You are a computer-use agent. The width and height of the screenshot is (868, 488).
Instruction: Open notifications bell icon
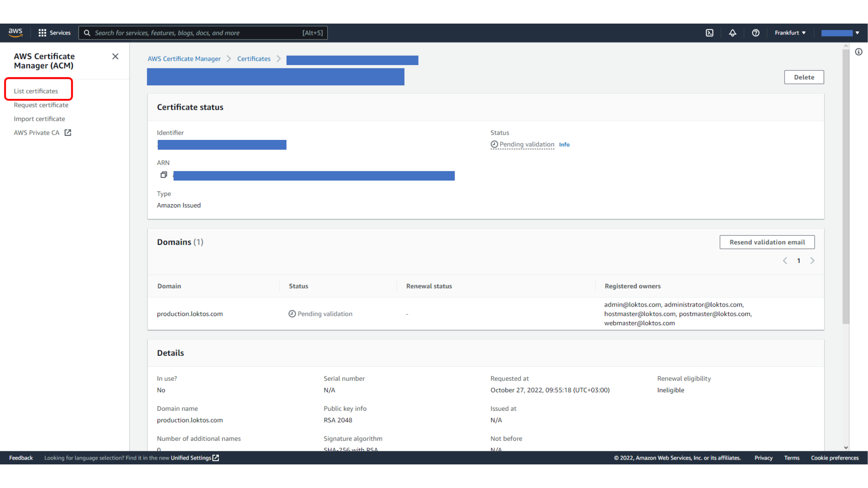[733, 33]
